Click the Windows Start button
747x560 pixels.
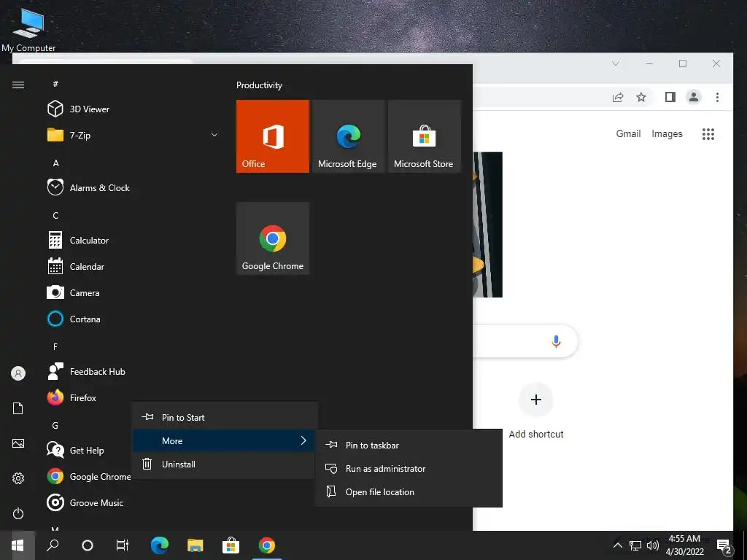[x=18, y=545]
